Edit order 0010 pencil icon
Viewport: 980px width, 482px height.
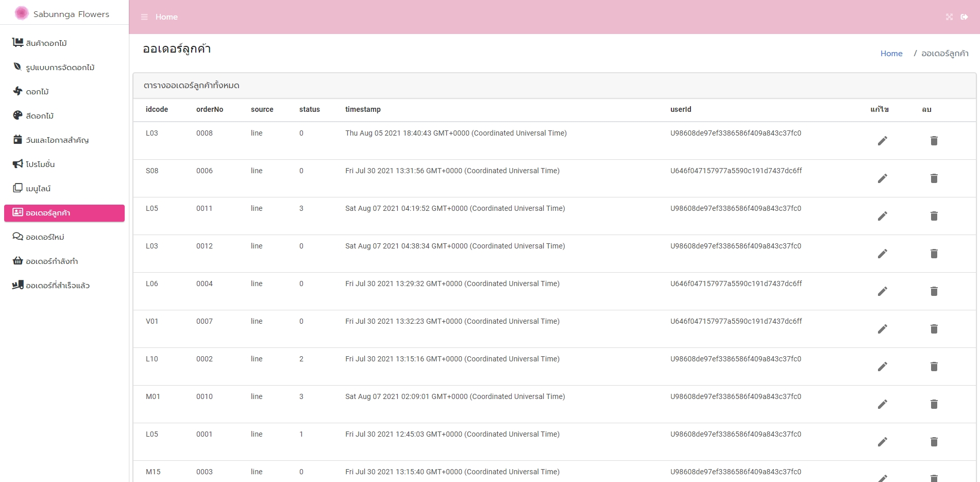pyautogui.click(x=883, y=404)
